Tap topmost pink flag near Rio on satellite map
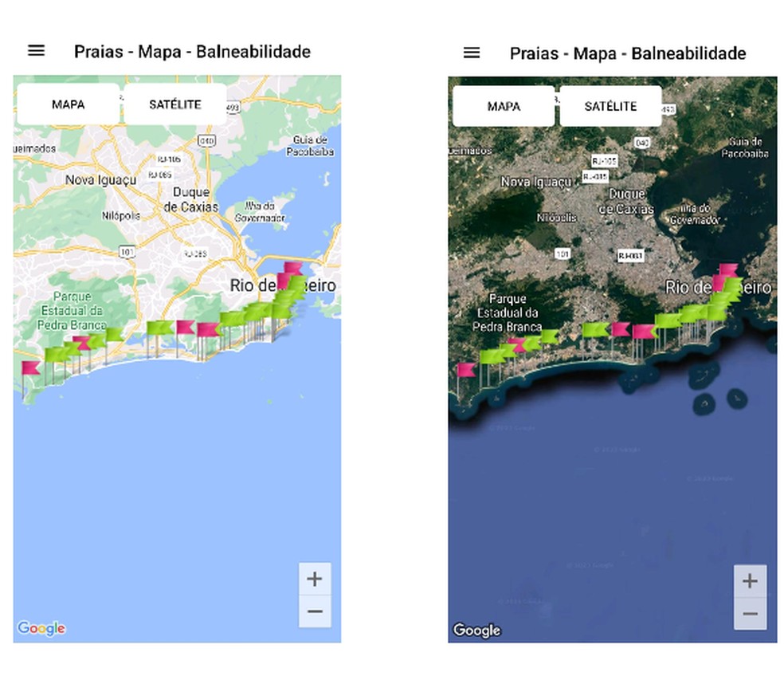The image size is (784, 676). point(728,269)
